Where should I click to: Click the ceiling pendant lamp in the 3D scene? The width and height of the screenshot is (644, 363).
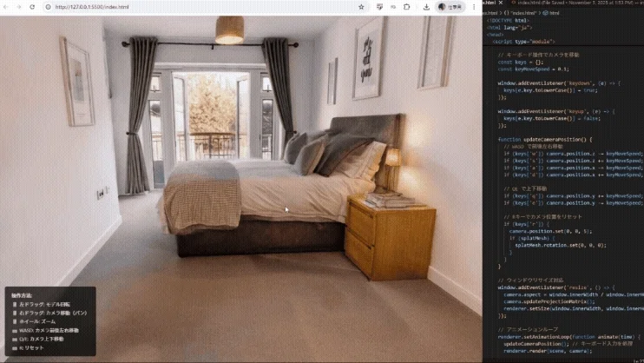230,30
